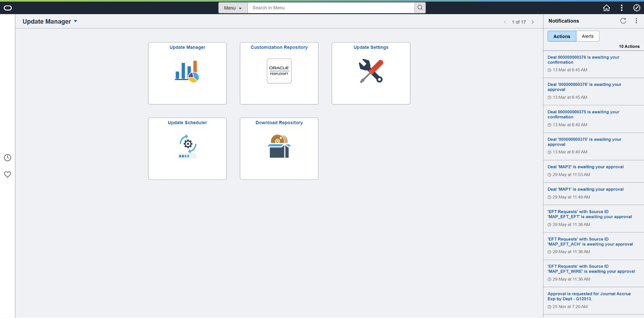Click the '25 Nov at 7:20 AM' timestamp
The width and height of the screenshot is (644, 318).
tap(570, 307)
